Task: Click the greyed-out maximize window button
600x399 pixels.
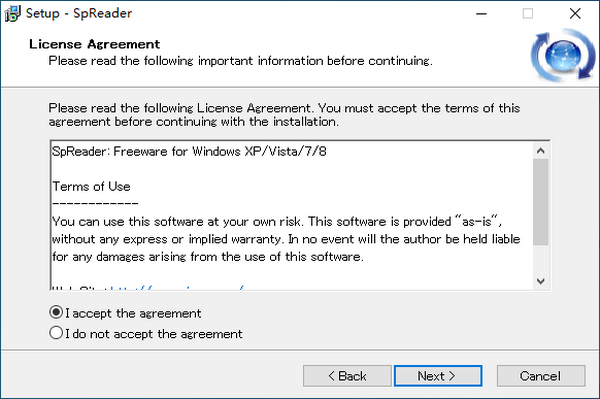Action: point(528,14)
